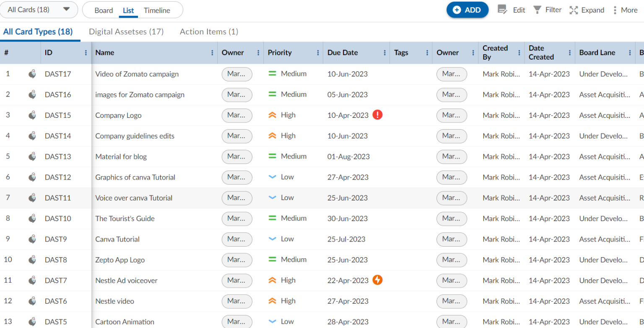Open the Due Date column options menu
This screenshot has height=328, width=644.
coord(385,52)
